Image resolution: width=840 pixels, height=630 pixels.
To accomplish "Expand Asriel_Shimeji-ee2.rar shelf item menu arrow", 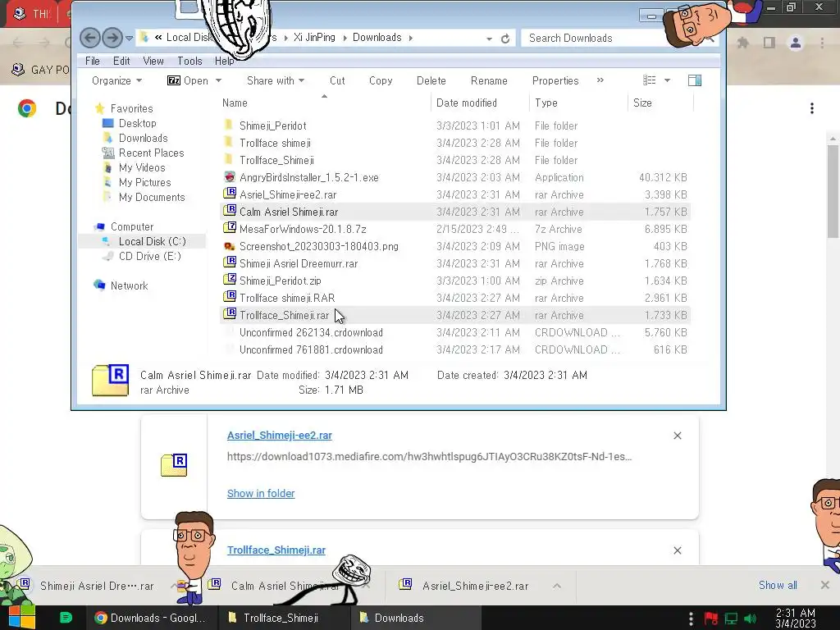I will coord(557,586).
